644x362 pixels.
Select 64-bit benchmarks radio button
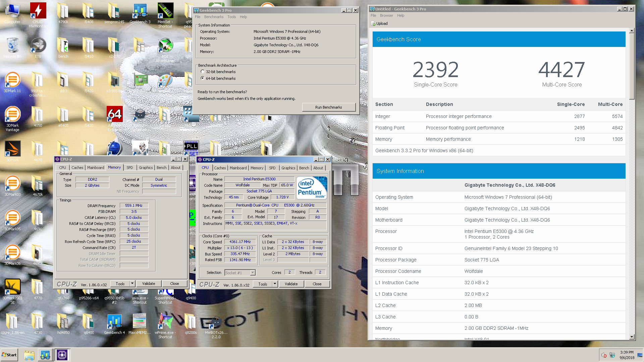coord(203,78)
